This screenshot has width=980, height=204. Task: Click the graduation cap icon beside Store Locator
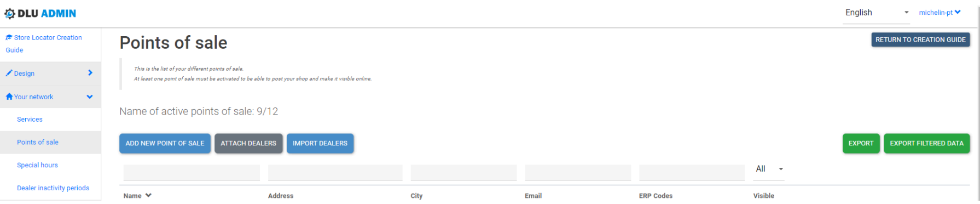coord(9,37)
